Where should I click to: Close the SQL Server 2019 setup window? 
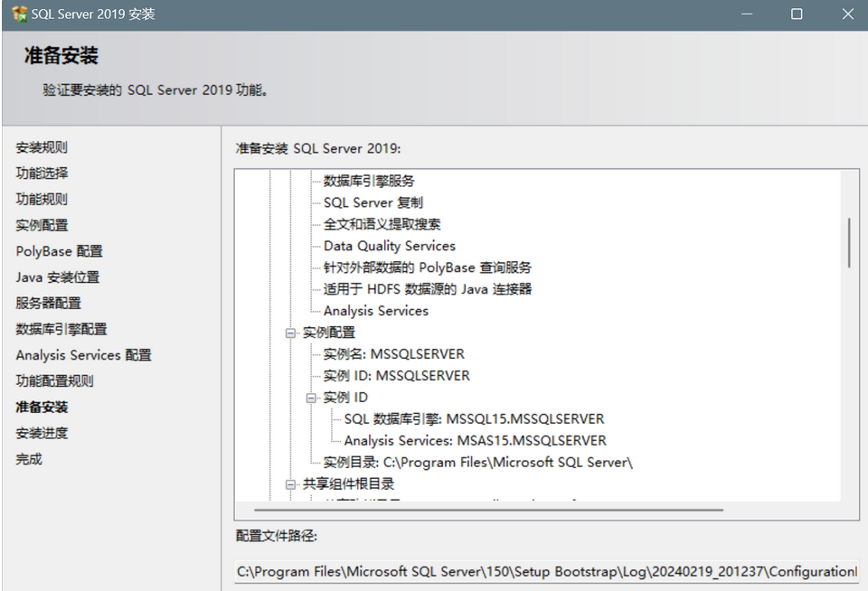click(x=847, y=14)
